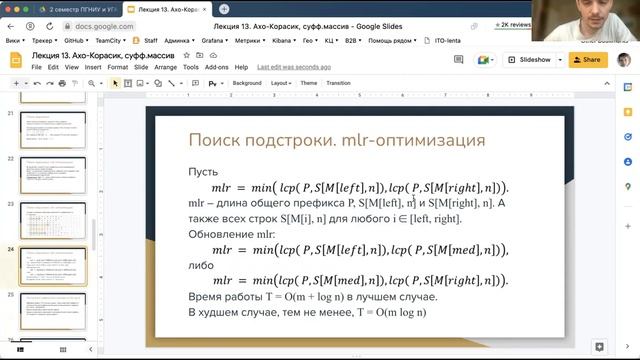Click the Theme button

[x=309, y=83]
